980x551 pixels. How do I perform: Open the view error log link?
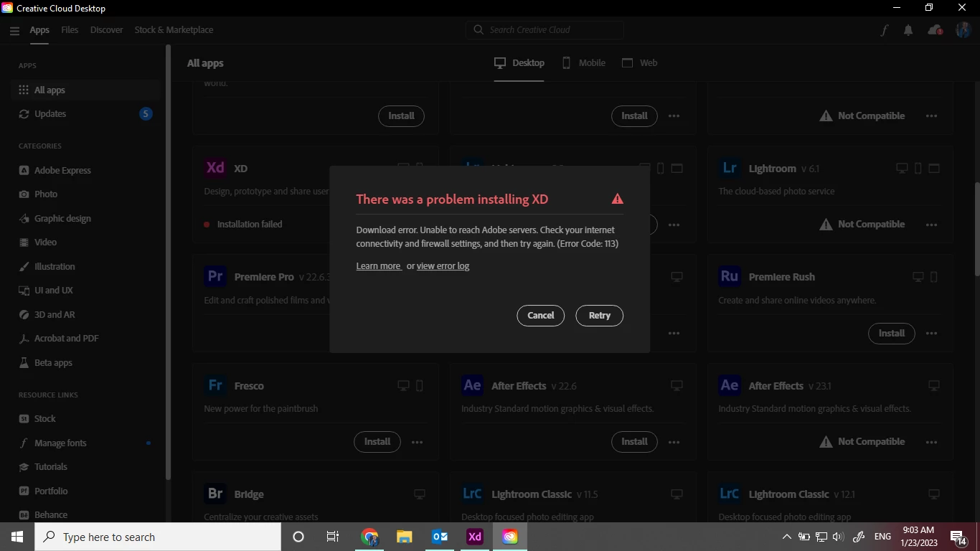pos(443,266)
